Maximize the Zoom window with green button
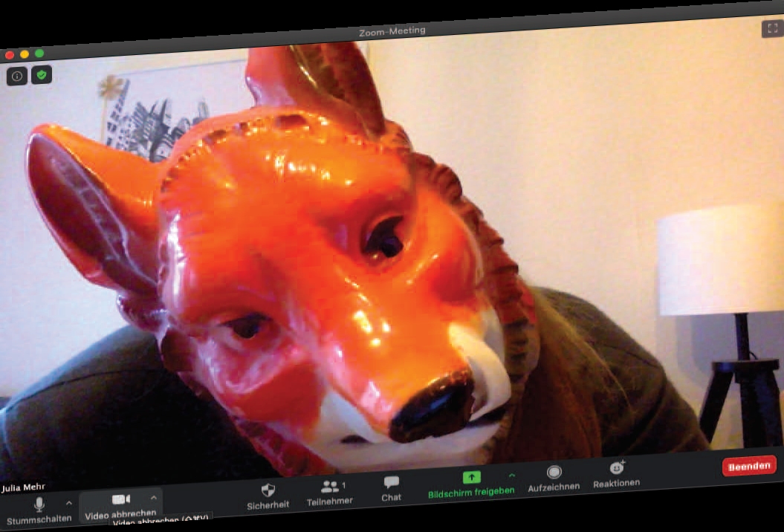This screenshot has height=532, width=784. [x=39, y=53]
